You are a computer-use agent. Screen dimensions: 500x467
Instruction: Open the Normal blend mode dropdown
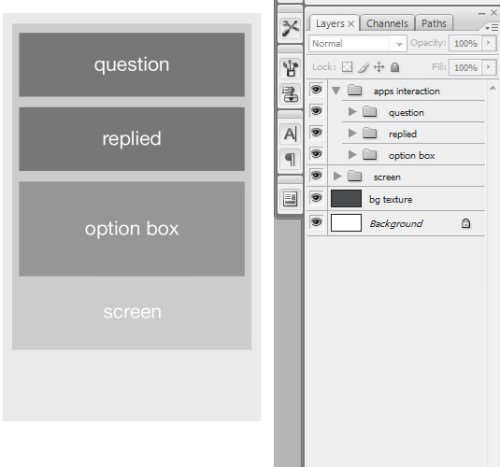coord(358,44)
